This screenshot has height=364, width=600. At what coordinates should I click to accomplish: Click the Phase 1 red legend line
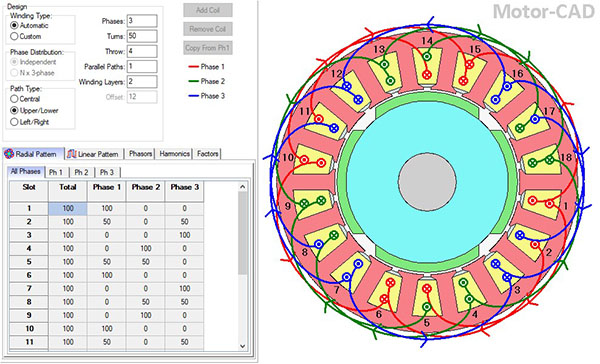coord(193,67)
